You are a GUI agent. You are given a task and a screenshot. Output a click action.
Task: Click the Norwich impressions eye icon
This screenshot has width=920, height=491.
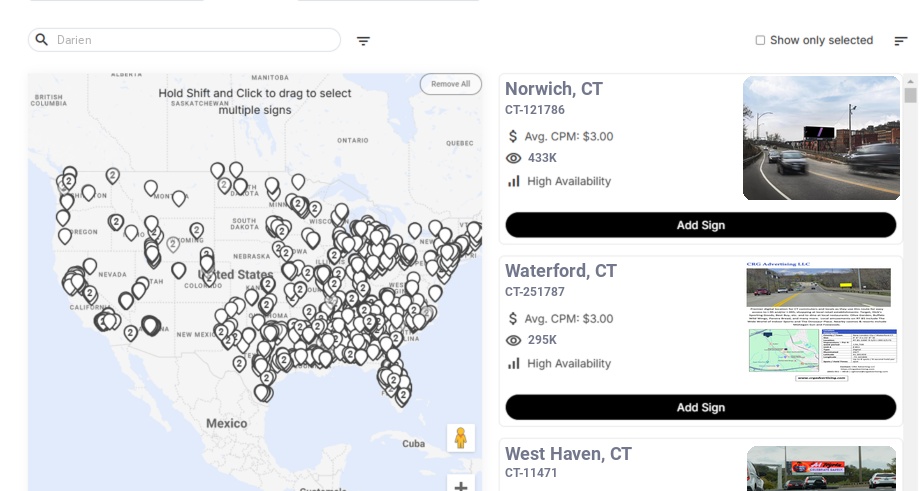point(514,158)
